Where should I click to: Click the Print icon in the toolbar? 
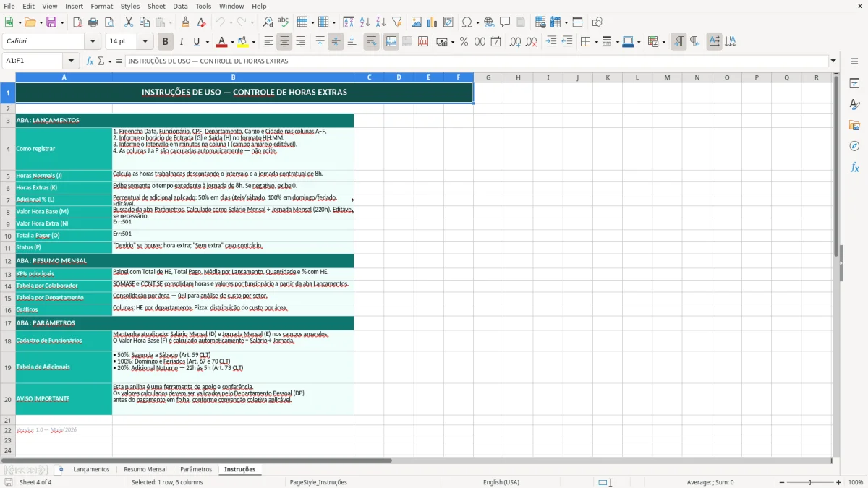[x=93, y=22]
